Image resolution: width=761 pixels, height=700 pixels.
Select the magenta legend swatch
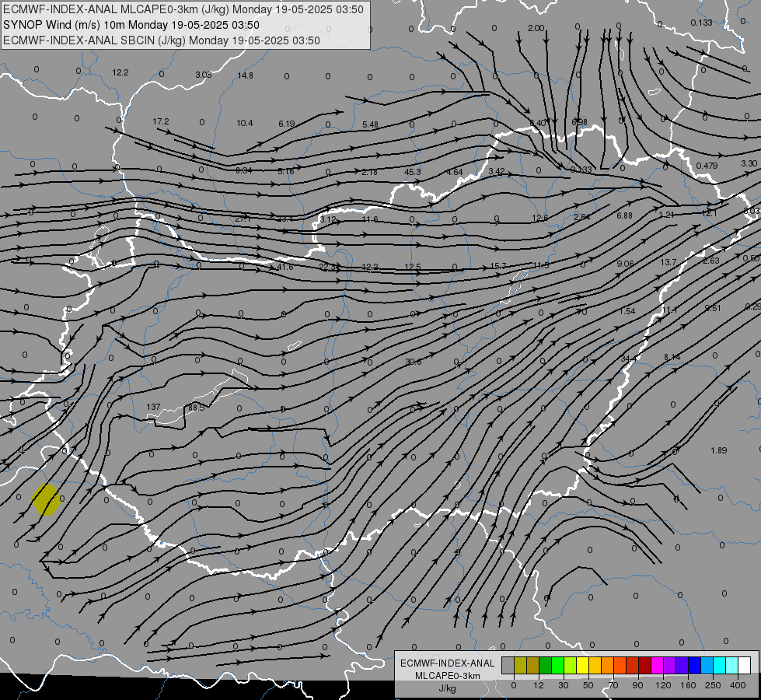click(x=657, y=666)
